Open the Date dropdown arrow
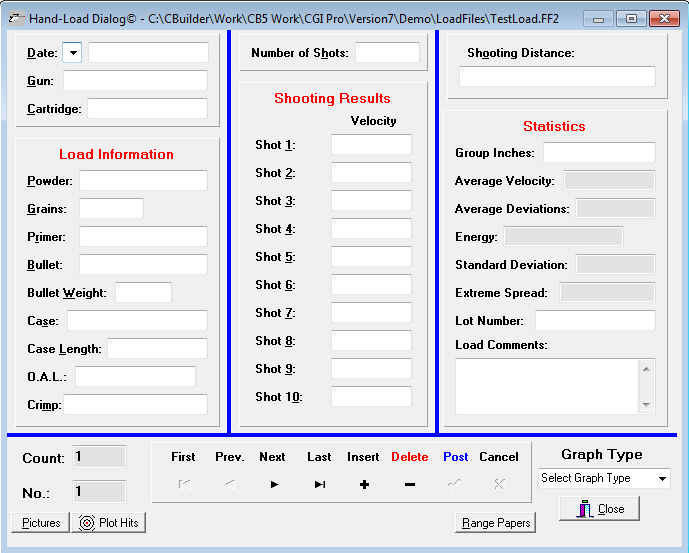The height and width of the screenshot is (553, 689). (73, 53)
